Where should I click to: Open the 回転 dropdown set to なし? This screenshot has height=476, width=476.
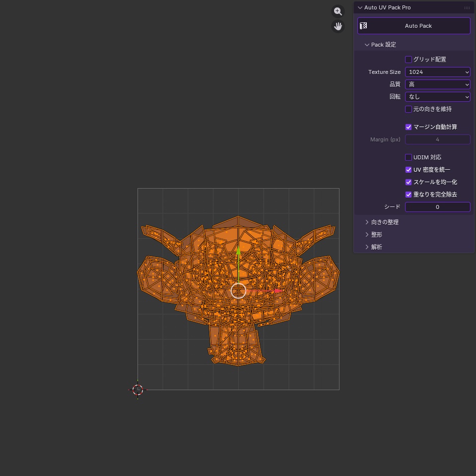pos(437,97)
